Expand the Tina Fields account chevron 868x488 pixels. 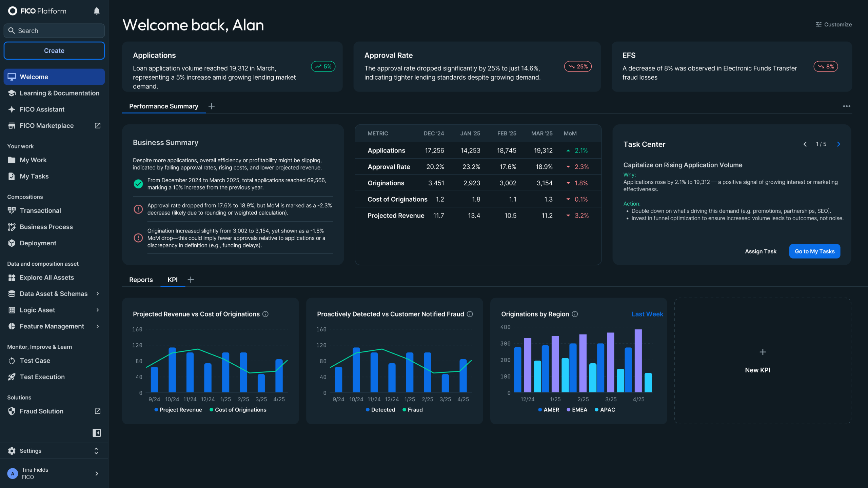97,473
